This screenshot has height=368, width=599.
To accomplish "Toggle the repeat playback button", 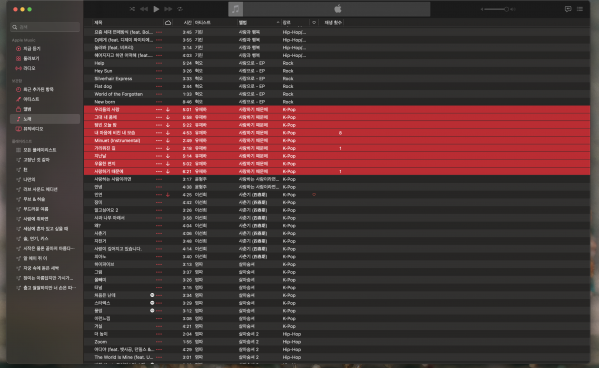I will pos(180,9).
